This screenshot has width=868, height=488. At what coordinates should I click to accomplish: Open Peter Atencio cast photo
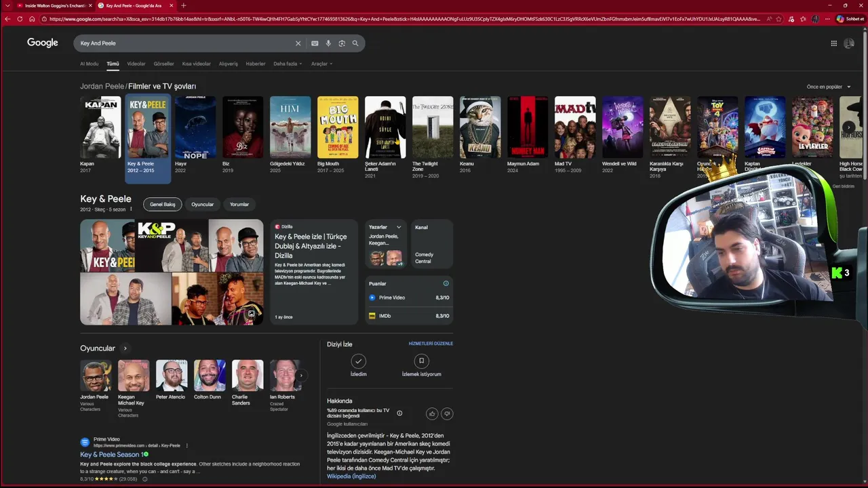click(172, 375)
